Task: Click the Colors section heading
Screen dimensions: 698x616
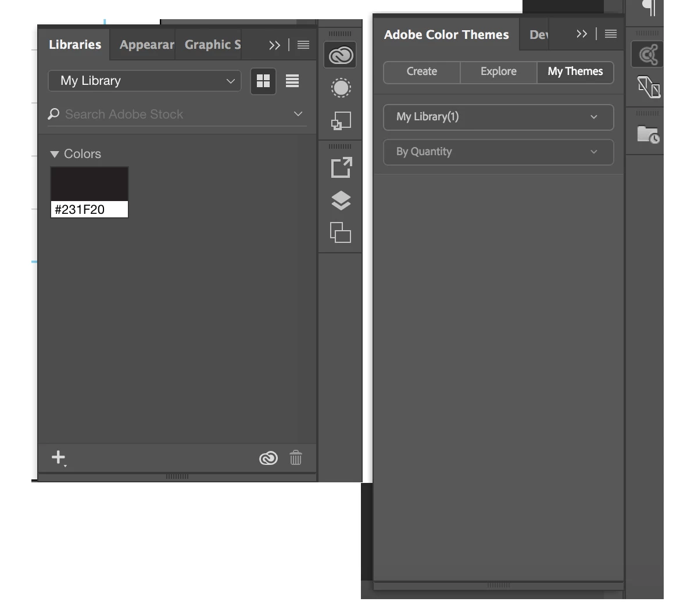Action: (83, 154)
